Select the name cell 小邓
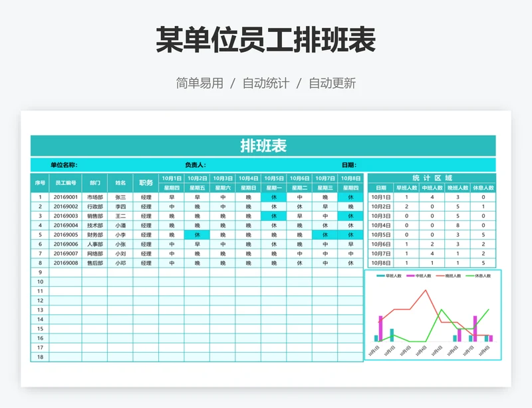This screenshot has height=408, width=532. pos(120,263)
